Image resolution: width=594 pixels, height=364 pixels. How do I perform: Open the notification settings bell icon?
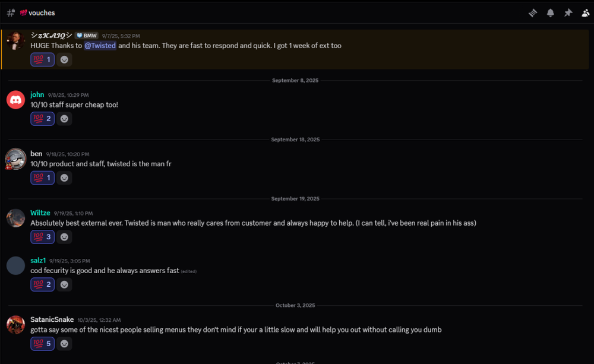tap(550, 12)
